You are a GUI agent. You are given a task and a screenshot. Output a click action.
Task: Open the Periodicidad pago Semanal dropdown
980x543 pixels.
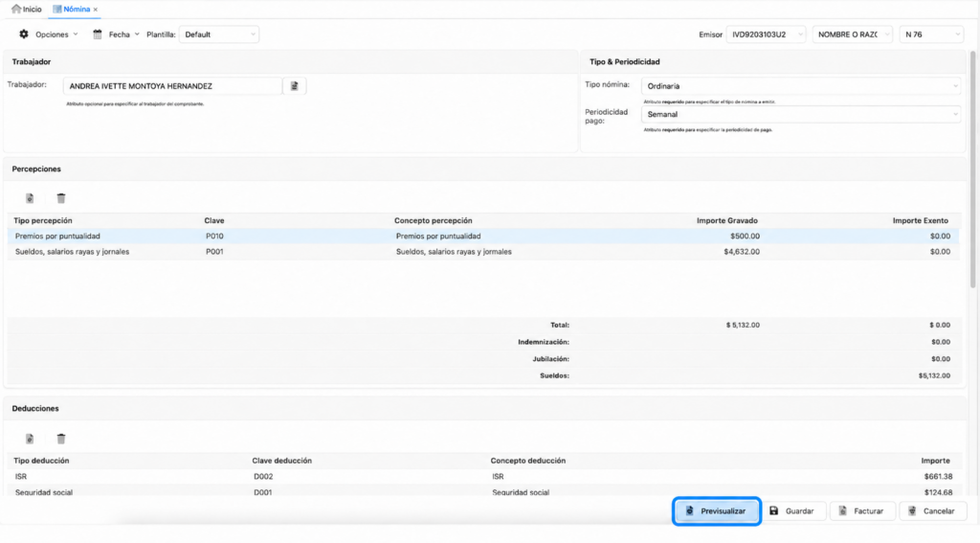click(801, 115)
